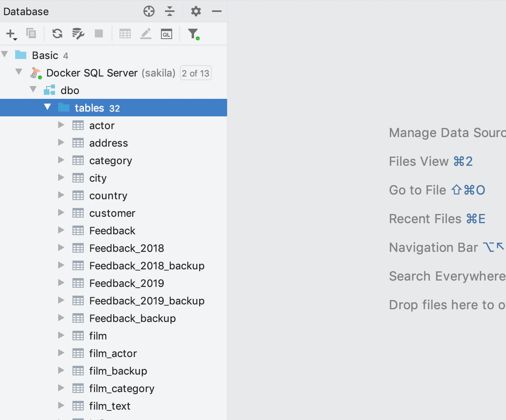506x420 pixels.
Task: Click the New (plus) button in Database toolbar
Action: 11,34
